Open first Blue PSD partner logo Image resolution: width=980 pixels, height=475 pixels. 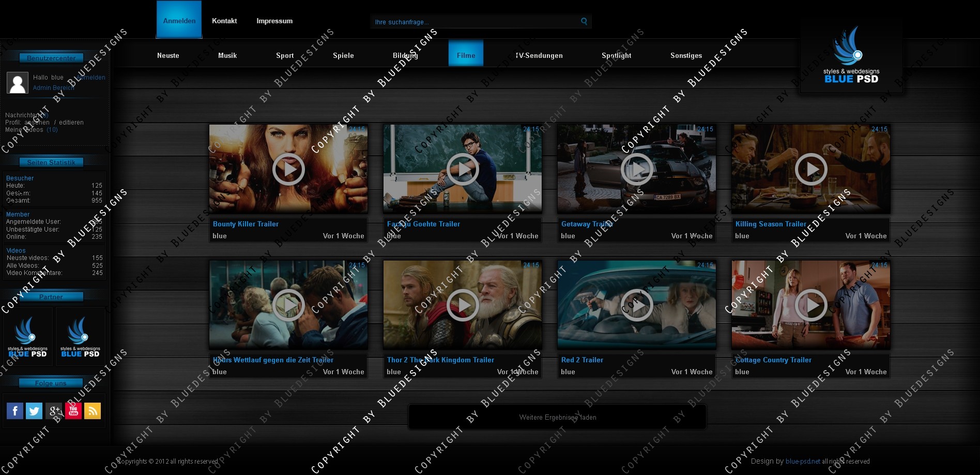(x=27, y=337)
